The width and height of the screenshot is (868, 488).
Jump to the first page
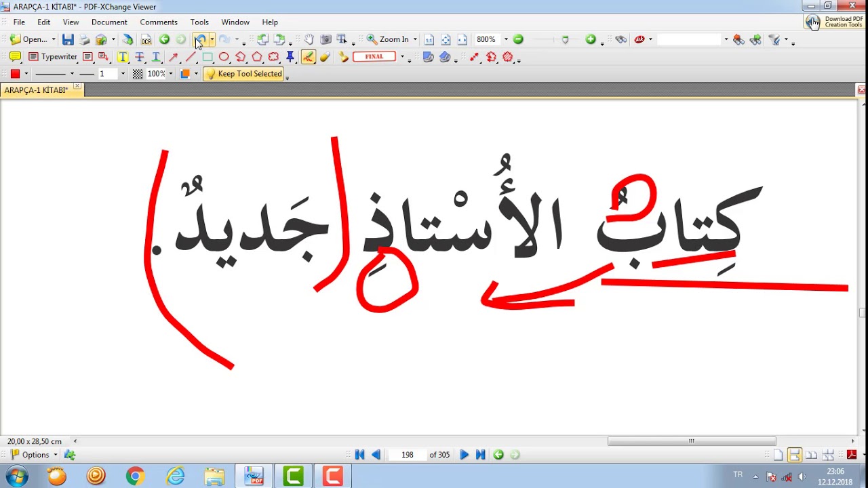click(x=360, y=455)
